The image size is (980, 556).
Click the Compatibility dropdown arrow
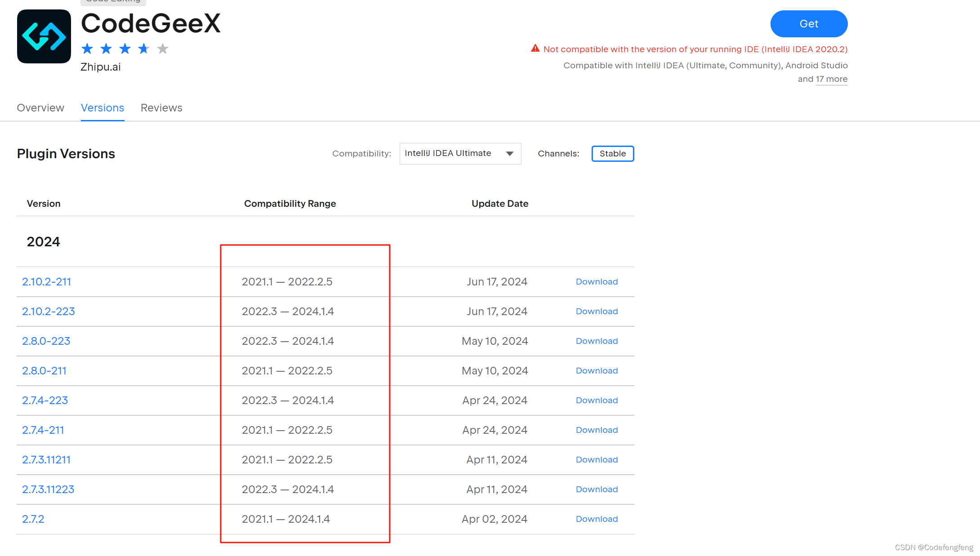click(510, 154)
